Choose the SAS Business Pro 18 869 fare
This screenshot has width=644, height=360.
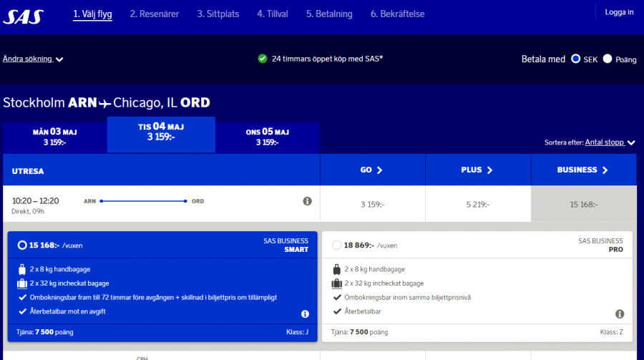click(337, 245)
